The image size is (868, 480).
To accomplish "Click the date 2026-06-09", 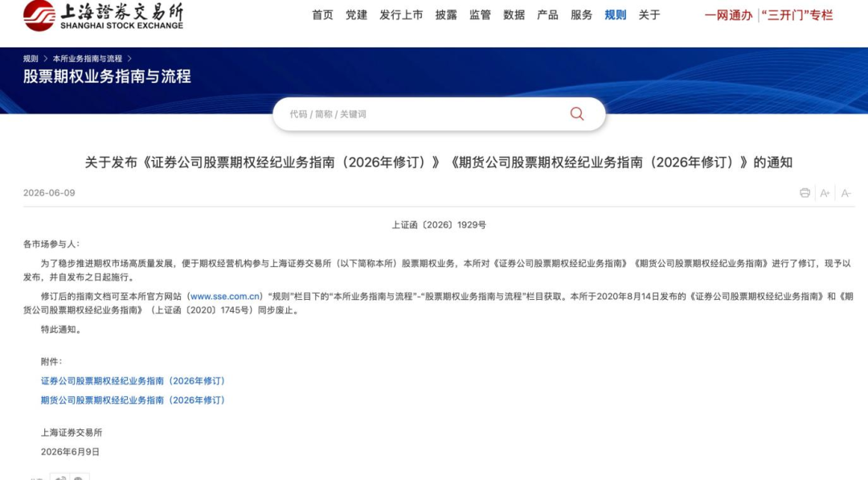I will (49, 193).
